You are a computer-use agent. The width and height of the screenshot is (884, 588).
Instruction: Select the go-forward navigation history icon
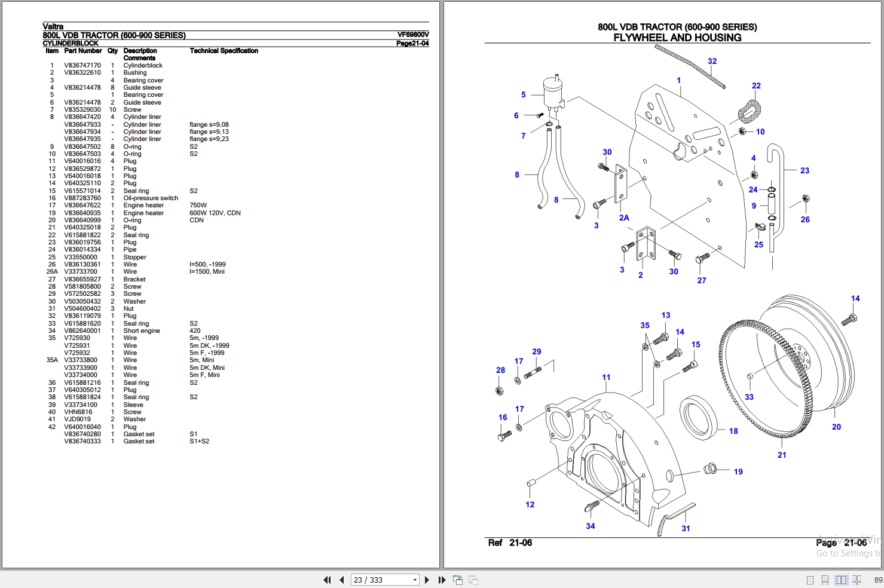473,580
